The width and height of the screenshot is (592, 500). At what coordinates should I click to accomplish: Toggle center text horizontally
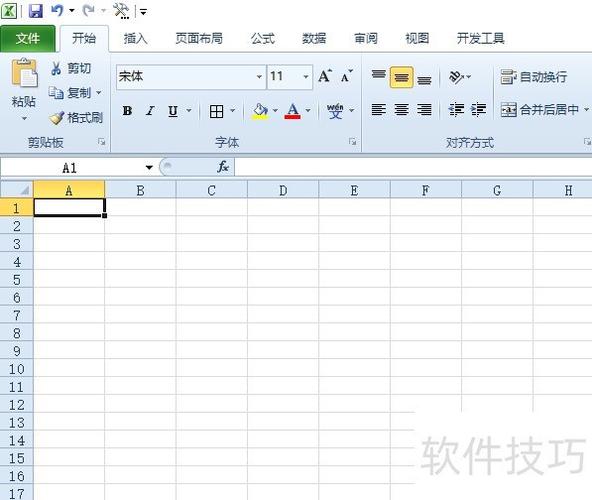(x=401, y=110)
